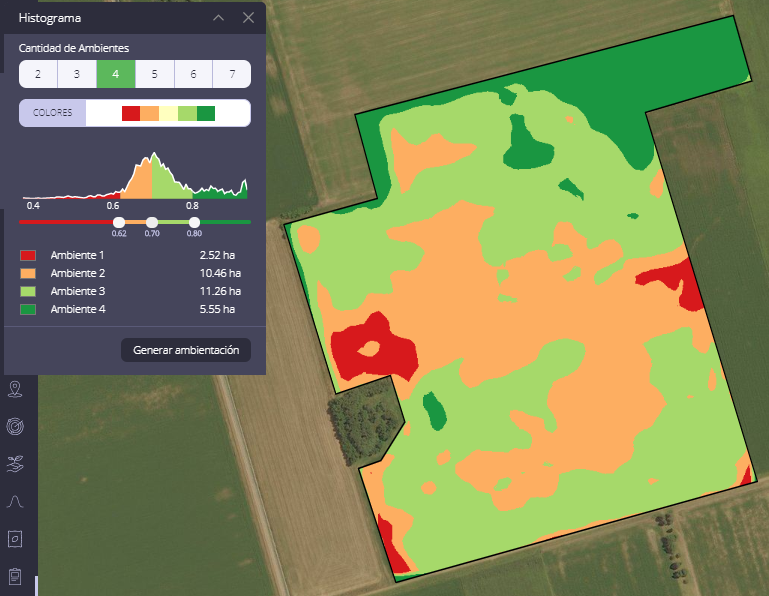The image size is (769, 596).
Task: Click the orange swatch in color palette
Action: point(150,113)
